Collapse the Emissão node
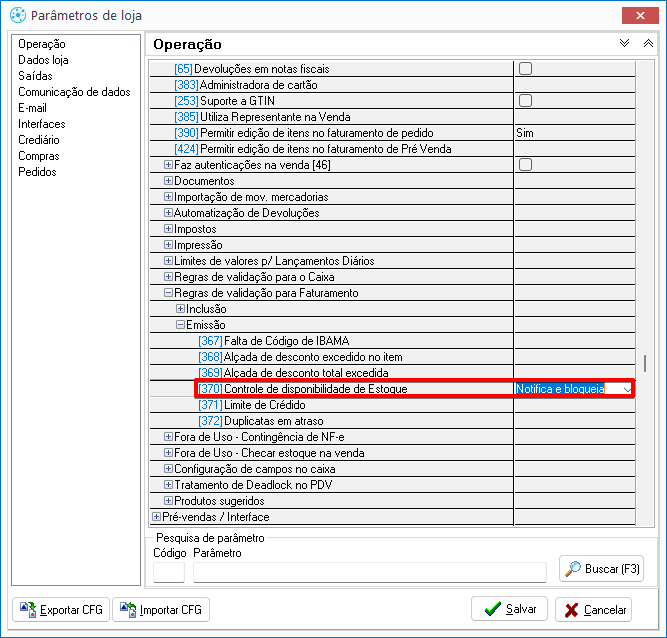The height and width of the screenshot is (638, 667). pyautogui.click(x=180, y=325)
